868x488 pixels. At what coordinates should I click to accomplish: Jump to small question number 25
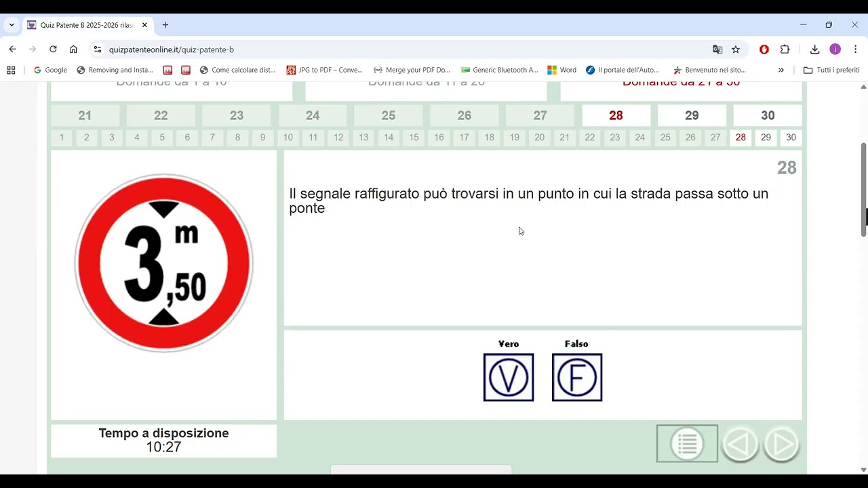665,138
